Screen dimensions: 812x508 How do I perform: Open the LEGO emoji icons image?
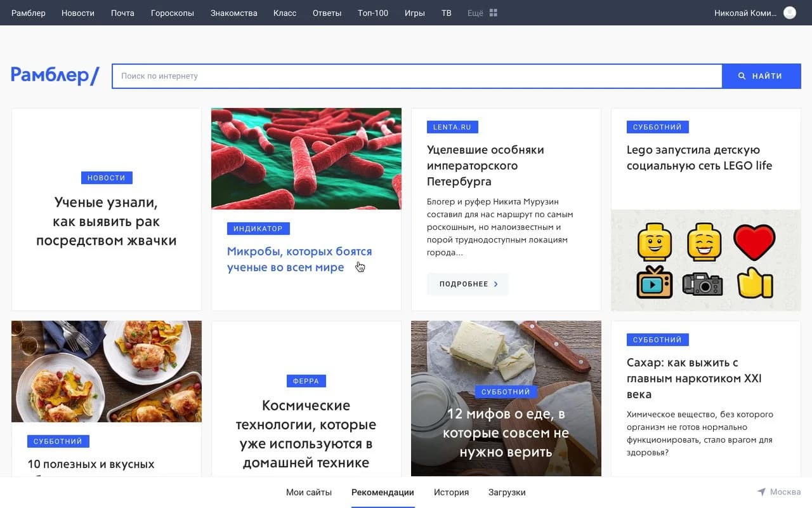pyautogui.click(x=706, y=260)
